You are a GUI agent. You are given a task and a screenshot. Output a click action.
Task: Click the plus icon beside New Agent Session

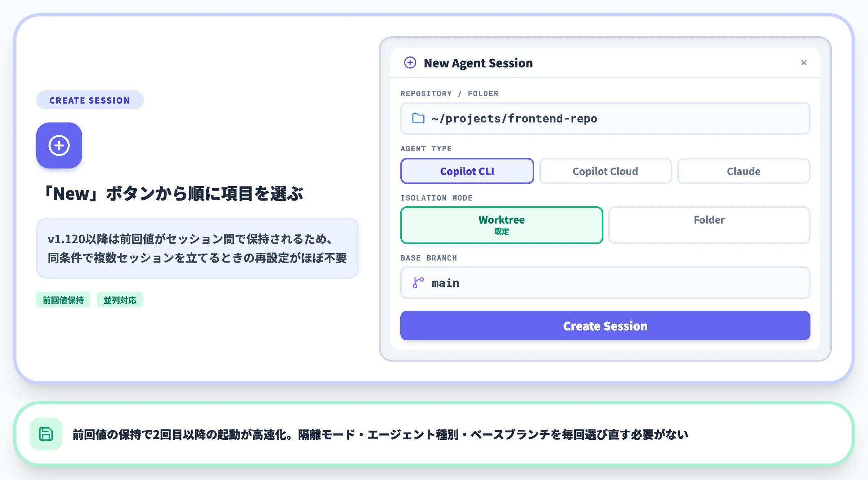pyautogui.click(x=410, y=62)
